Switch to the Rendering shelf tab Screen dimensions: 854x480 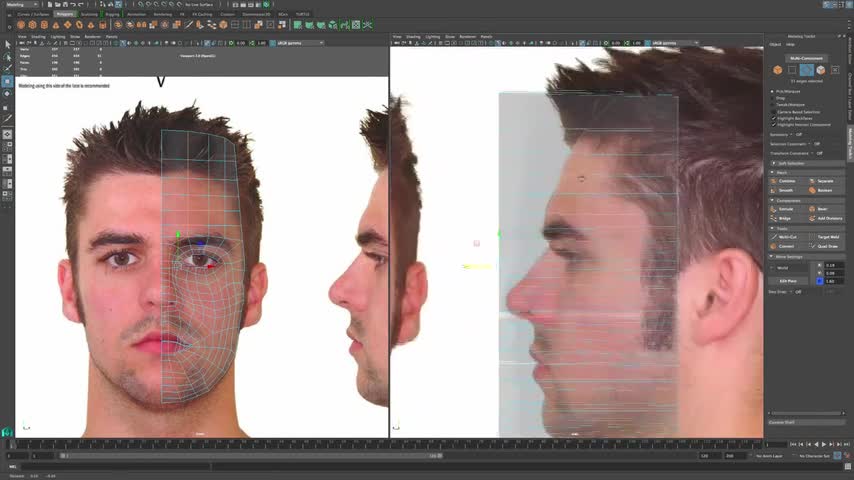point(162,14)
